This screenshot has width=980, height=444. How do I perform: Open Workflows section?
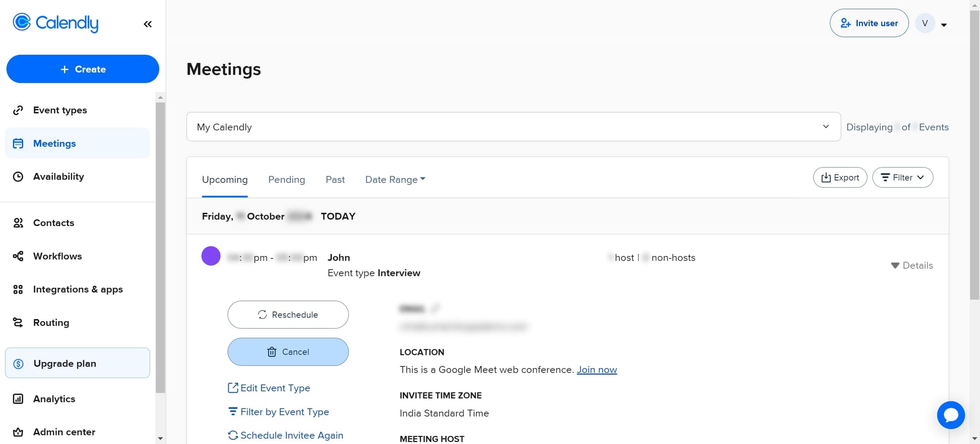pyautogui.click(x=57, y=256)
